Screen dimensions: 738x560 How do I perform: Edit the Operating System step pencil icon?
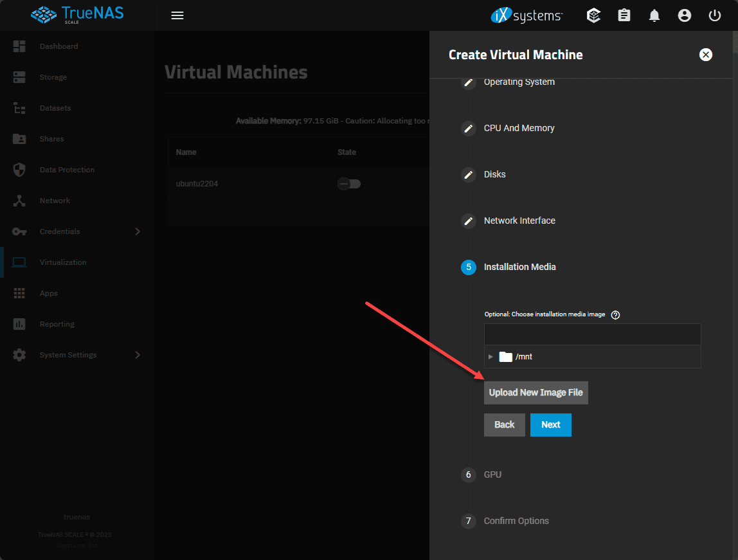coord(469,82)
